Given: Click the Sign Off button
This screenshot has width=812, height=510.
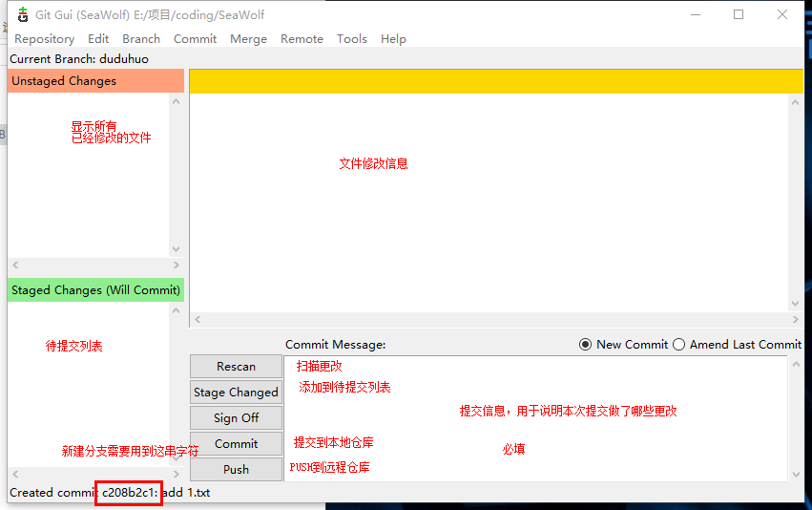Looking at the screenshot, I should pos(236,417).
